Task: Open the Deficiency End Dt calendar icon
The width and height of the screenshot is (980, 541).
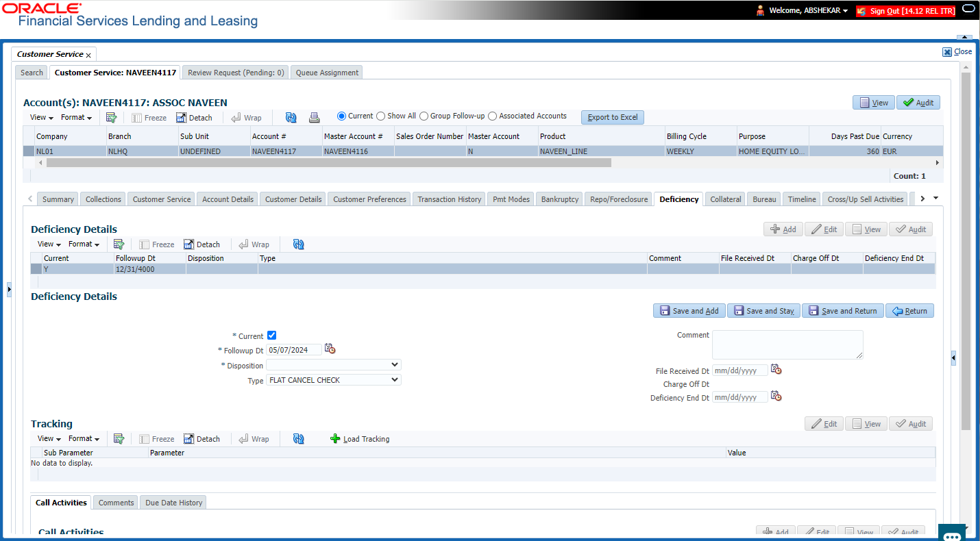Action: coord(776,397)
